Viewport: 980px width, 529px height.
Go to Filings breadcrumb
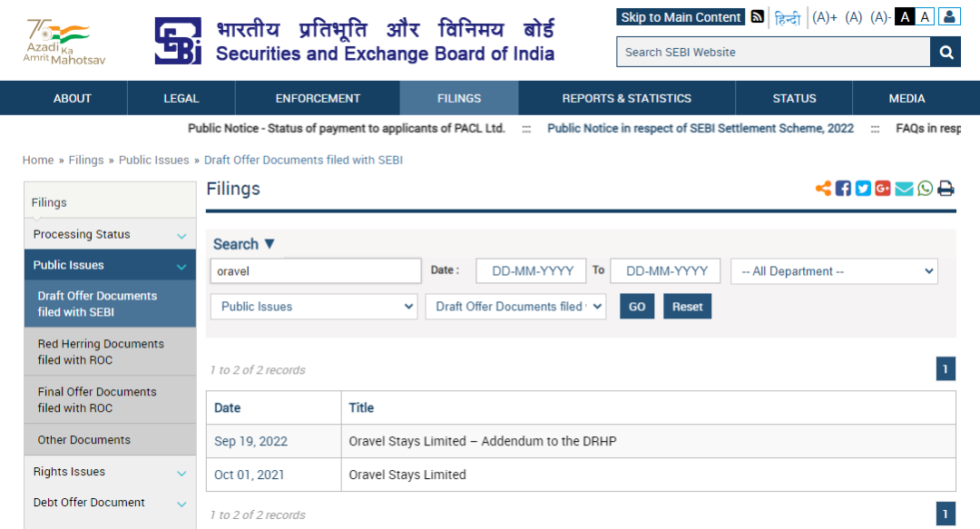coord(86,160)
